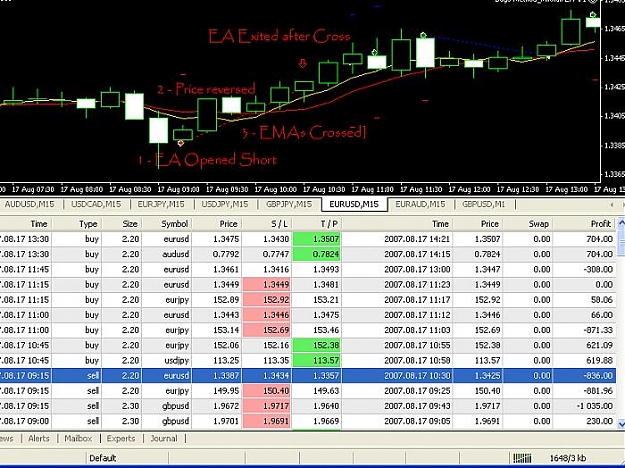Click the profit value 230.00
The image size is (625, 468).
point(600,421)
